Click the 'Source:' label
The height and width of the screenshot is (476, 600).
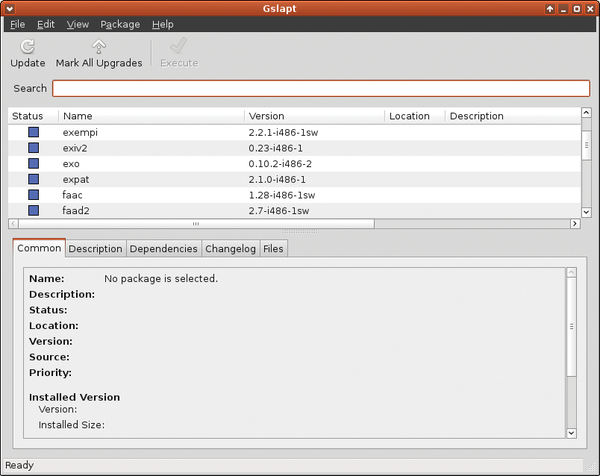click(x=49, y=357)
